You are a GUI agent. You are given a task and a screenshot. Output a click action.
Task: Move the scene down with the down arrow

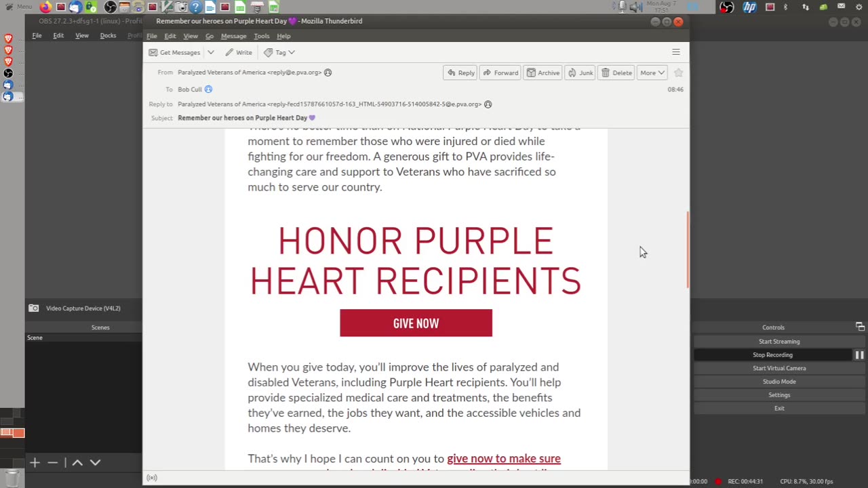point(96,462)
